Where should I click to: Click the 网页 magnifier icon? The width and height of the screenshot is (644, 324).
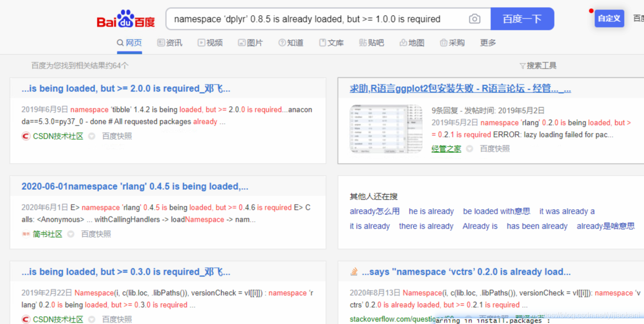click(x=120, y=43)
